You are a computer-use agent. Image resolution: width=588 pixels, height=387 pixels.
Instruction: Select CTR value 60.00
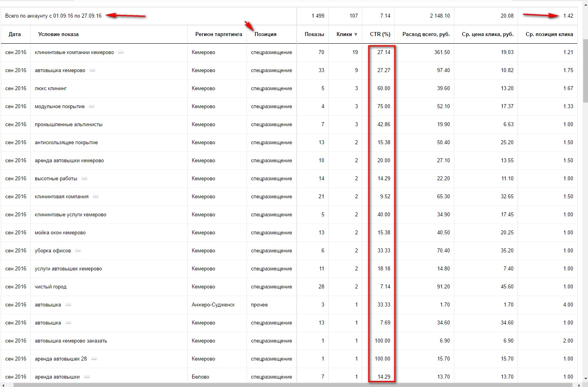click(384, 88)
